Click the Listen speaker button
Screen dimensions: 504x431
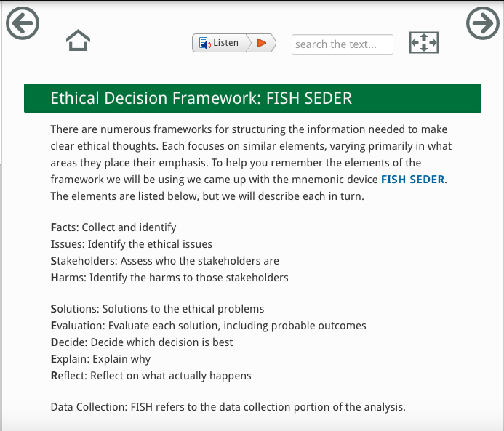(220, 43)
